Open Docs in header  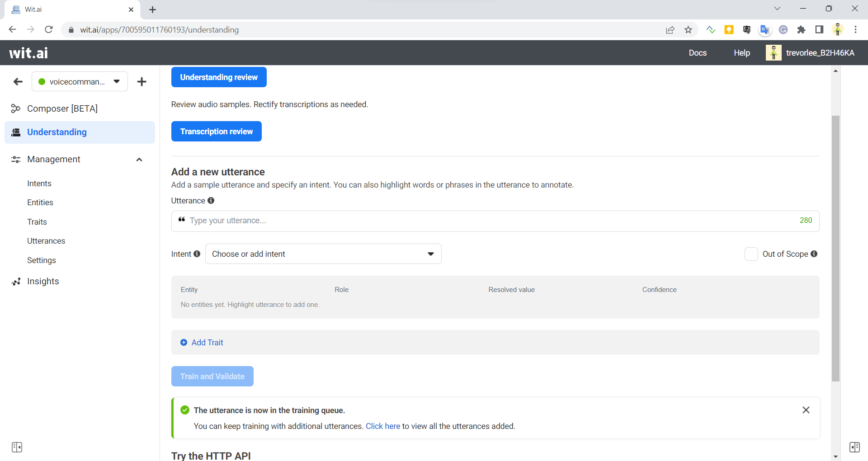698,53
